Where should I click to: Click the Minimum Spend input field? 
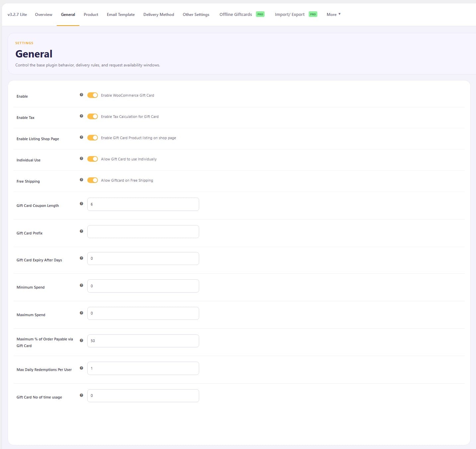coord(143,286)
